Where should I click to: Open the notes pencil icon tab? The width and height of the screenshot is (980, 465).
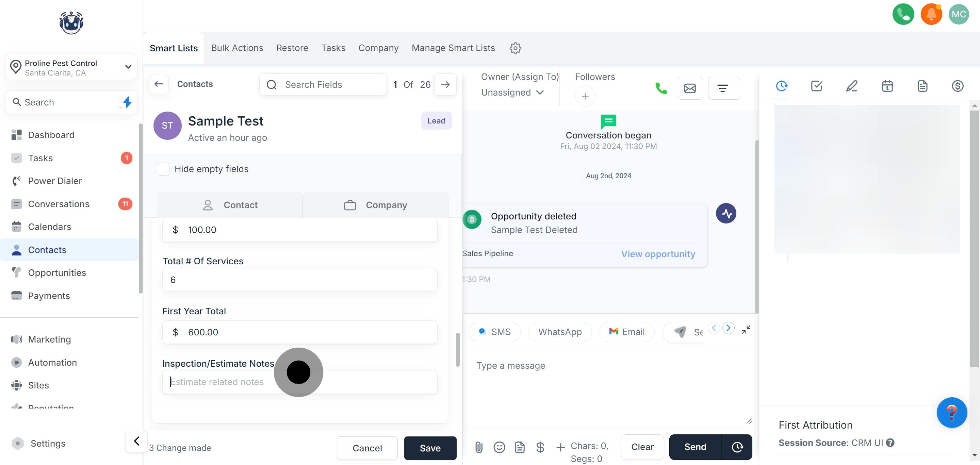click(851, 86)
